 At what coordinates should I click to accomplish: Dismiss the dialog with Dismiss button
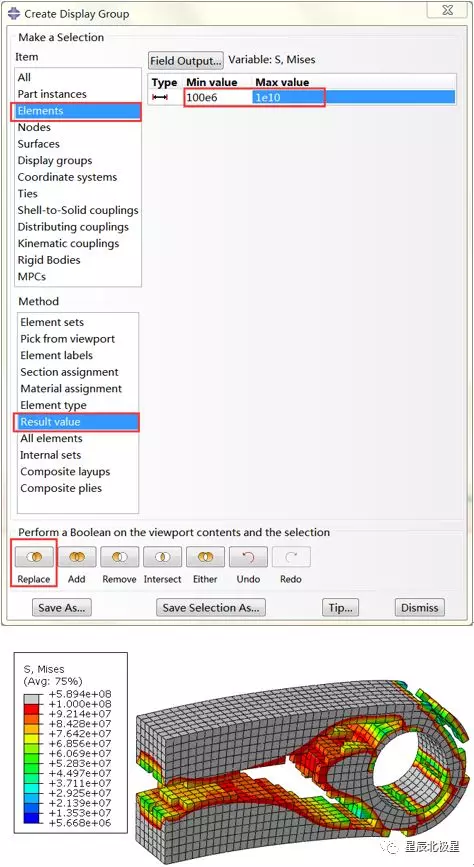[x=420, y=608]
